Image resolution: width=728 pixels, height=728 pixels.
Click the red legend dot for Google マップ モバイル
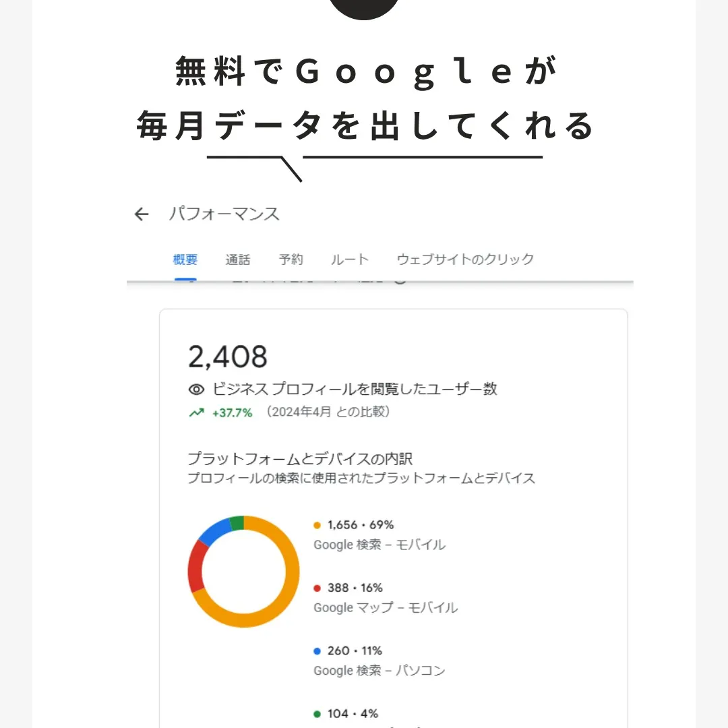tap(317, 587)
